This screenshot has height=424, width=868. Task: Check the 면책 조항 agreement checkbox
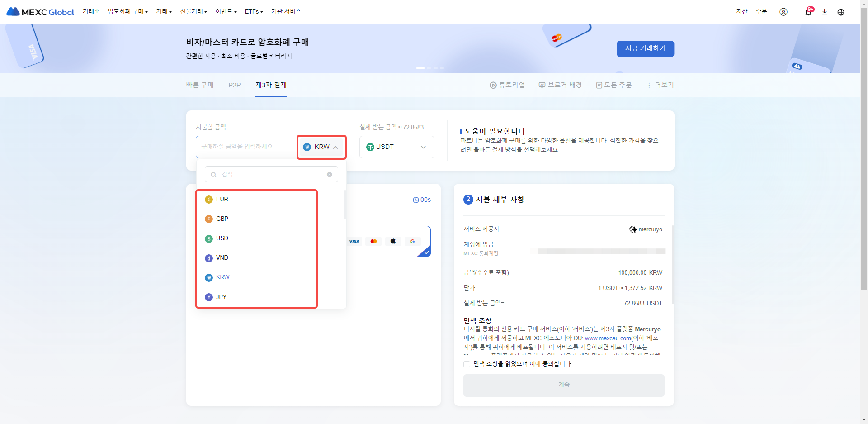point(467,364)
